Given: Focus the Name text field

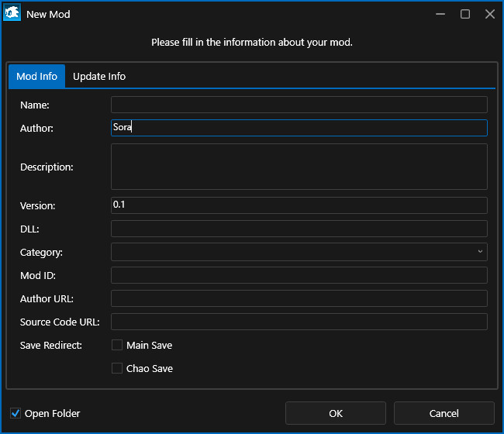Looking at the screenshot, I should click(299, 105).
